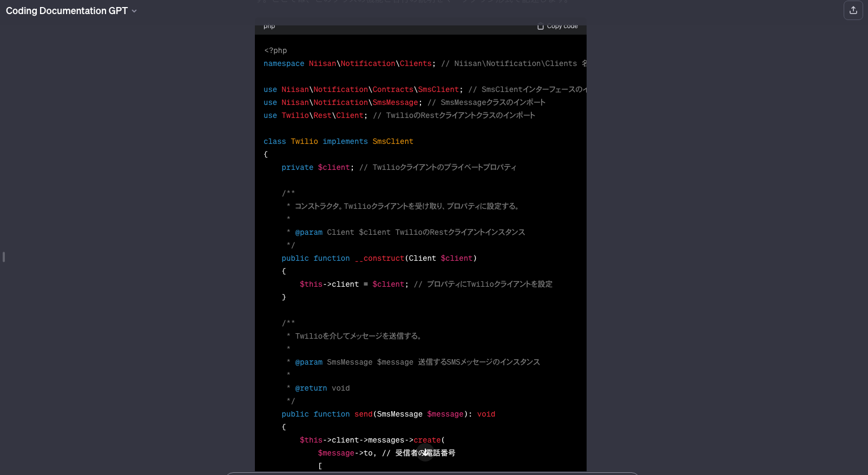868x475 pixels.
Task: Click the "public function __construct(Client $client)" line
Action: pyautogui.click(x=379, y=258)
